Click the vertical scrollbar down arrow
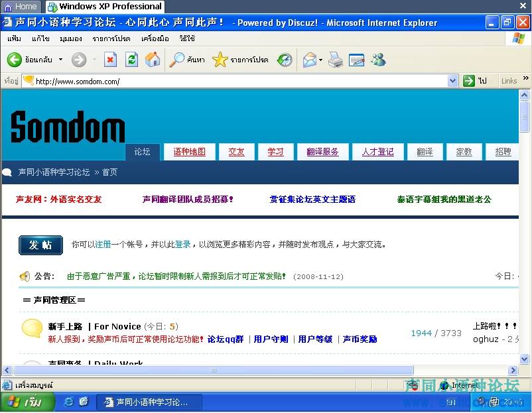The height and width of the screenshot is (413, 532). point(524,359)
